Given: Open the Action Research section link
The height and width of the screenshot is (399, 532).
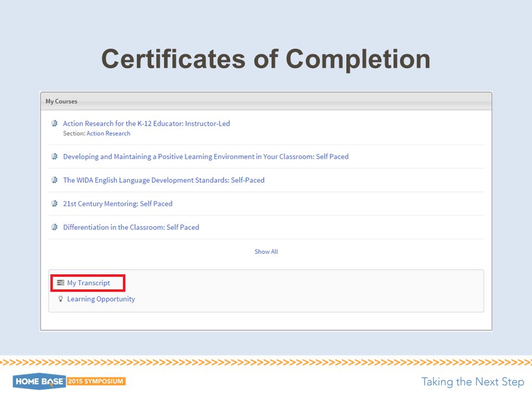Looking at the screenshot, I should coord(108,134).
